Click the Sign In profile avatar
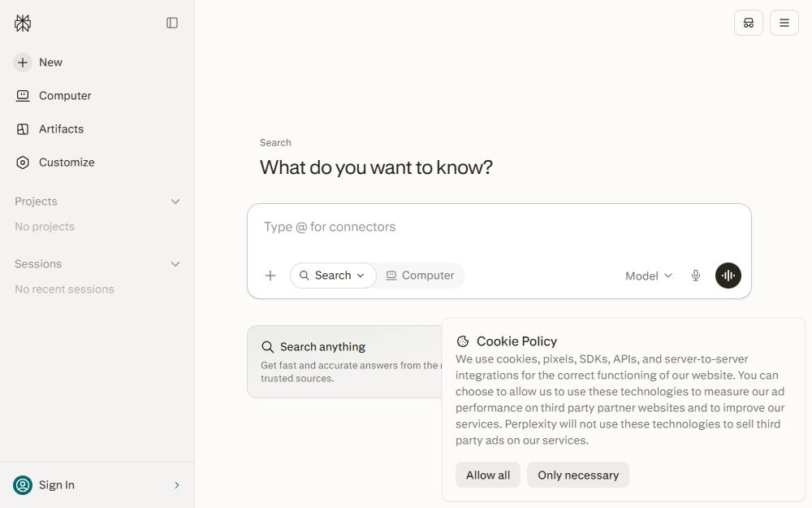812x508 pixels. (x=23, y=485)
